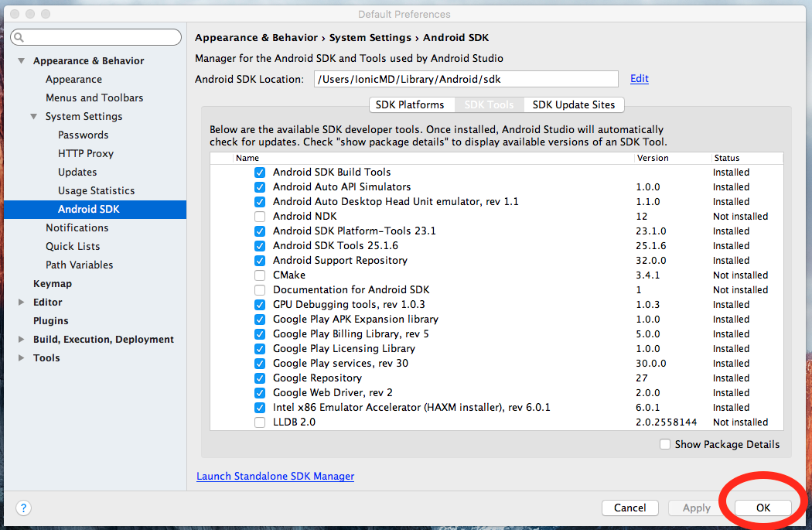Click the search magnifier icon in sidebar
Viewport: 812px width, 530px height.
[x=19, y=37]
